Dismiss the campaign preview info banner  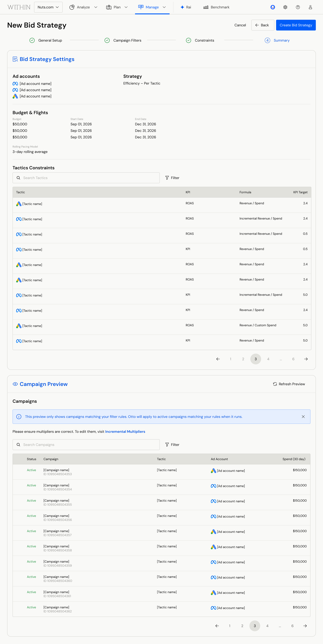[303, 417]
